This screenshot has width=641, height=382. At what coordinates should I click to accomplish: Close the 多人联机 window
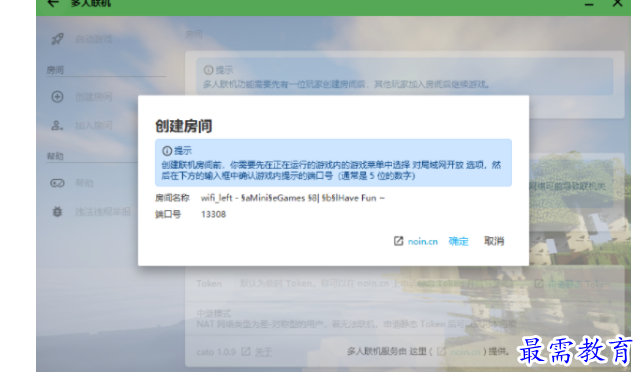click(x=617, y=4)
